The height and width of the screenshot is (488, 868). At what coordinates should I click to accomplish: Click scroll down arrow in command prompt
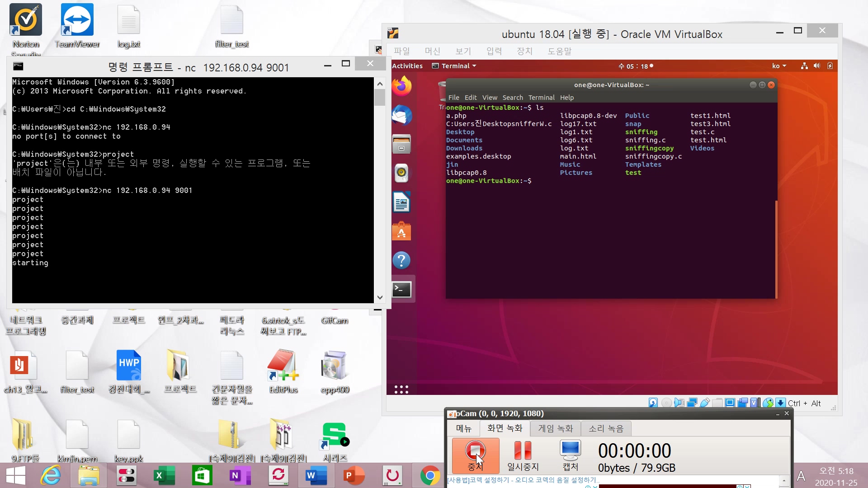(380, 297)
